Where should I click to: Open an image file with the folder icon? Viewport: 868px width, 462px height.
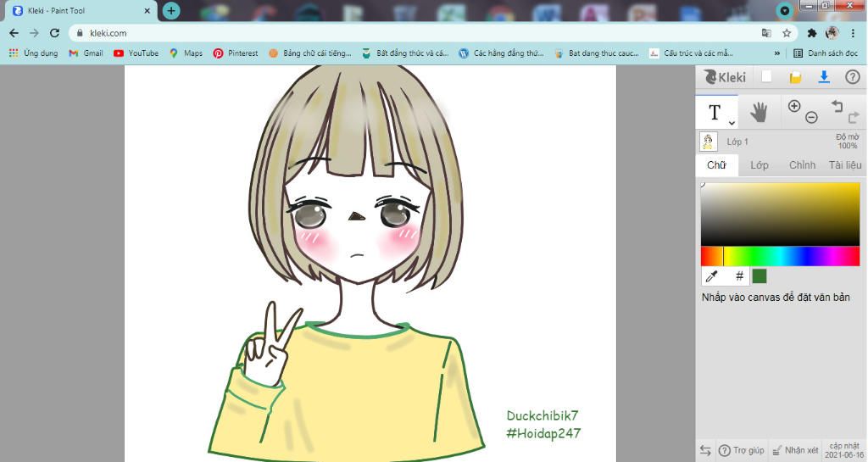tap(795, 77)
